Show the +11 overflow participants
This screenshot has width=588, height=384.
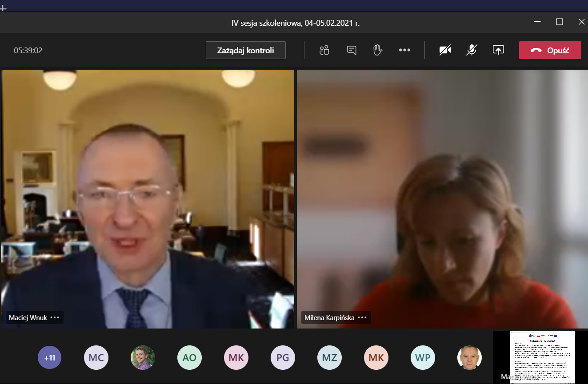point(50,358)
